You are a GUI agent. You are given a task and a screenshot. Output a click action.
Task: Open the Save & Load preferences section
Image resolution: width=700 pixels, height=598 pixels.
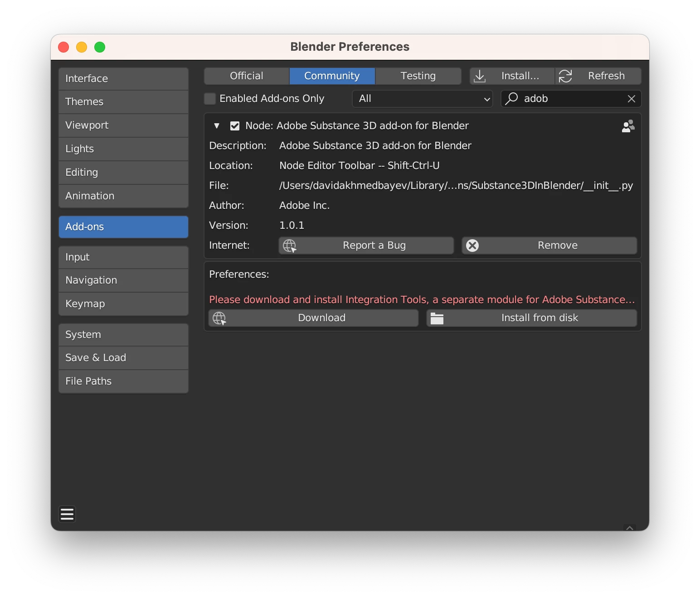(x=123, y=358)
